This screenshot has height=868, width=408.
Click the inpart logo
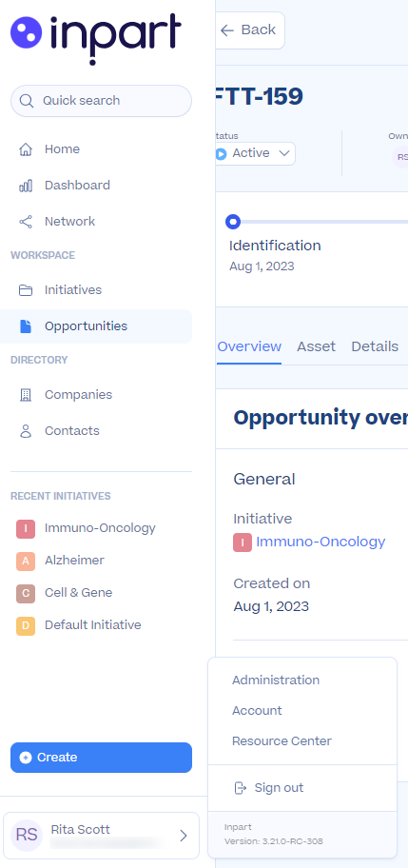pos(96,38)
